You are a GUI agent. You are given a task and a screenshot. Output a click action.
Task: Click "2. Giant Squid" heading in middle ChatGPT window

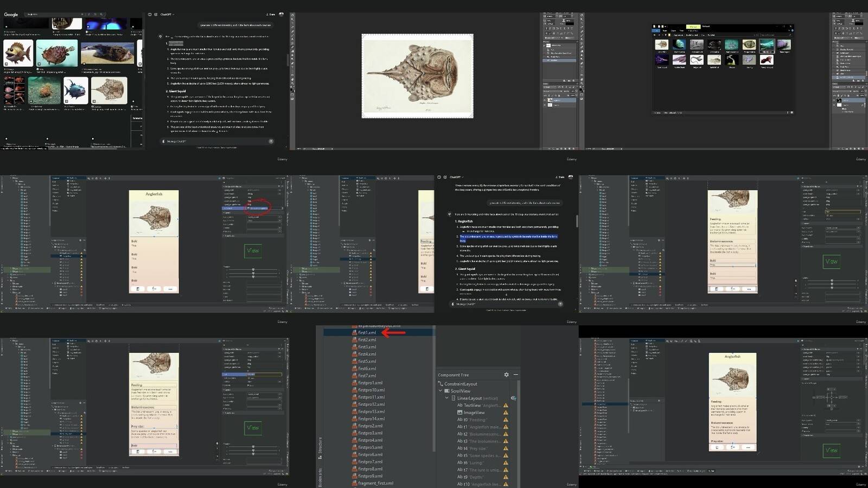tap(465, 269)
